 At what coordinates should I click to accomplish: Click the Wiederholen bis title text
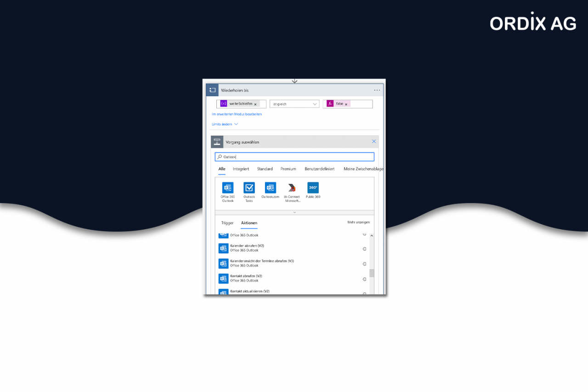tap(235, 91)
